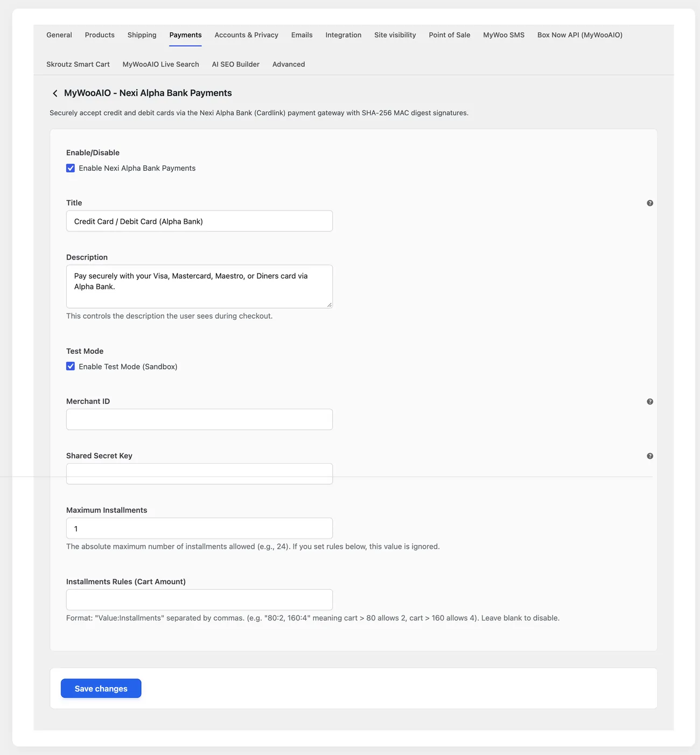
Task: Click the 'This controls the description' help text
Action: [170, 316]
